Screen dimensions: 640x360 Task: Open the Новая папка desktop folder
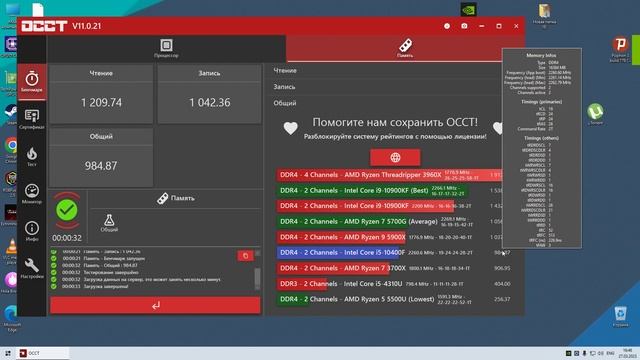(x=544, y=15)
